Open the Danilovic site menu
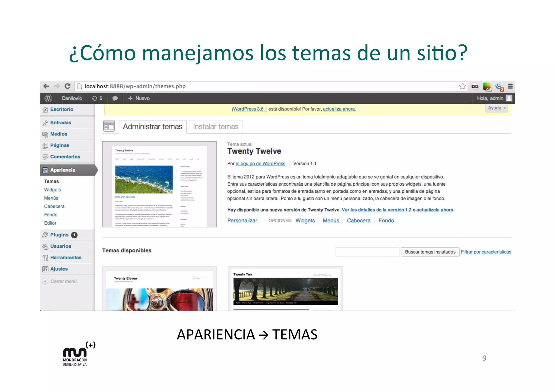The width and height of the screenshot is (555, 392). 72,98
